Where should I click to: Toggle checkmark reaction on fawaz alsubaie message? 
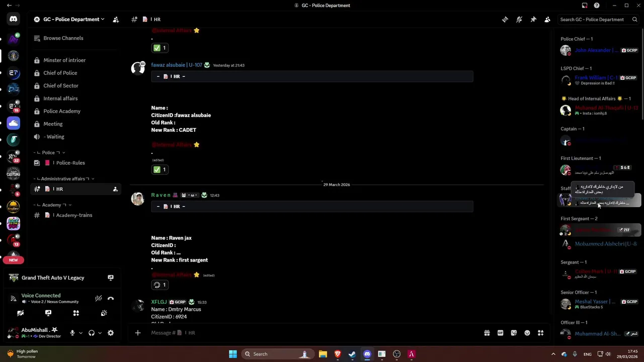tap(160, 170)
